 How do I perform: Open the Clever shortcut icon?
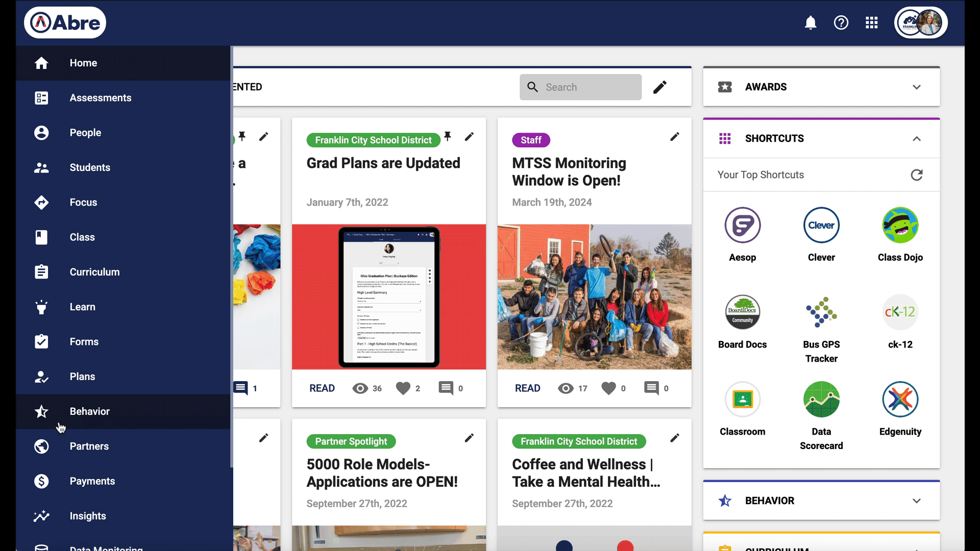click(821, 226)
